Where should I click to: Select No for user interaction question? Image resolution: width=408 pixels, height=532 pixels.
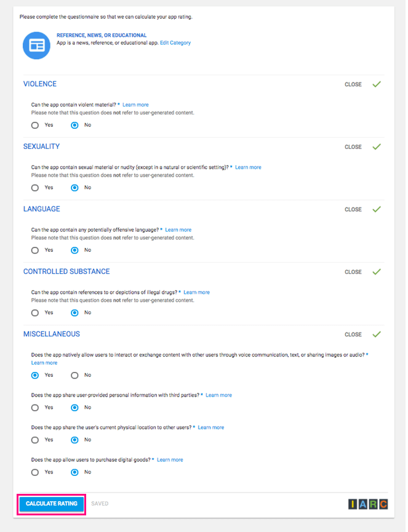point(74,375)
